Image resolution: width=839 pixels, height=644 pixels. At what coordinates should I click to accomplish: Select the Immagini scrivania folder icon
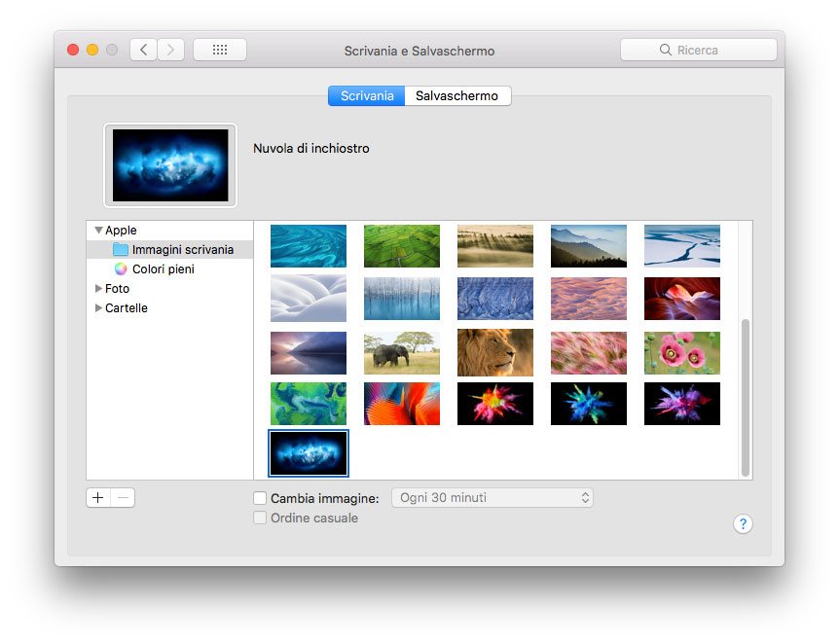[x=121, y=250]
